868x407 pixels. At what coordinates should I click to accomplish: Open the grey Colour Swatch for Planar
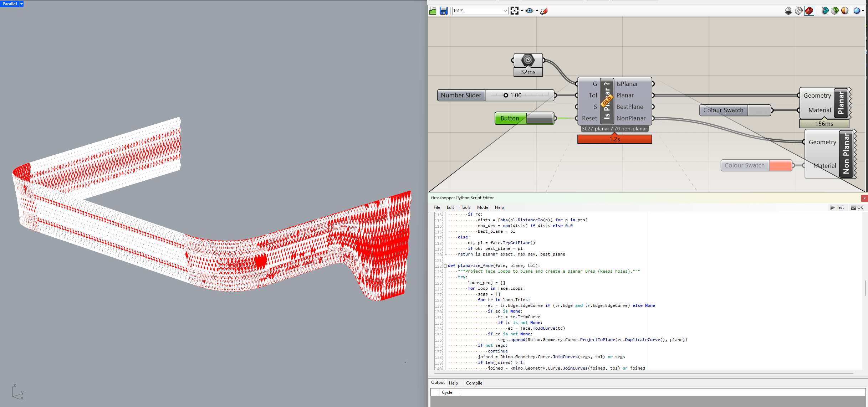coord(759,110)
